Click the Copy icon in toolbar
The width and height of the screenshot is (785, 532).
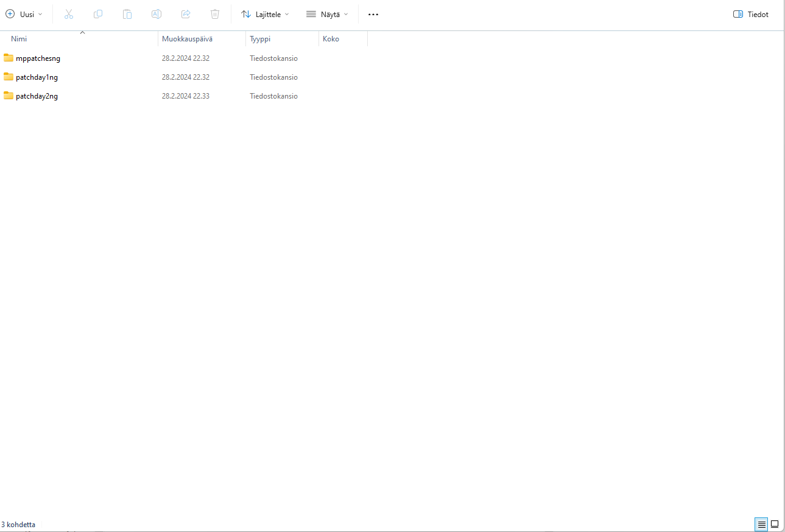point(98,14)
